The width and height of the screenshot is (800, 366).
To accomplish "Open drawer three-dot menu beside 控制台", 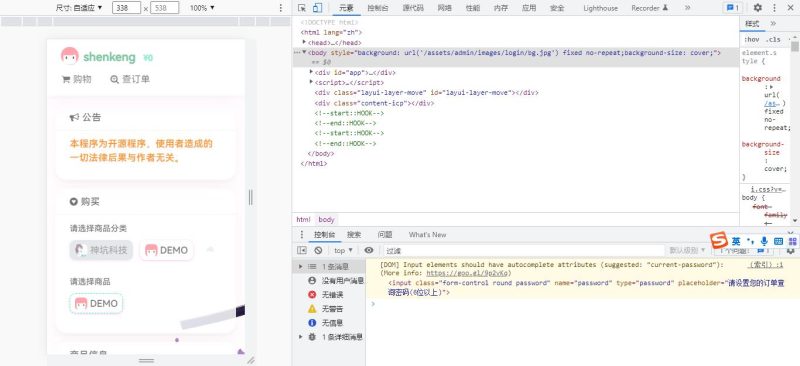I will 302,235.
